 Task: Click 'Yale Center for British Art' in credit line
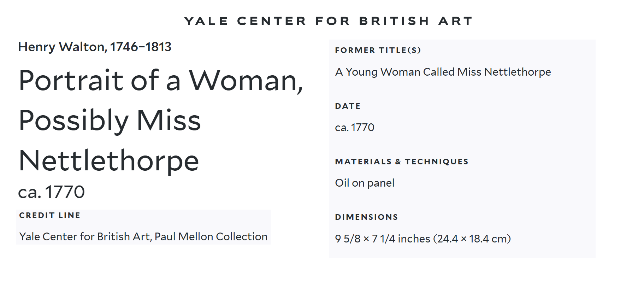pos(85,236)
